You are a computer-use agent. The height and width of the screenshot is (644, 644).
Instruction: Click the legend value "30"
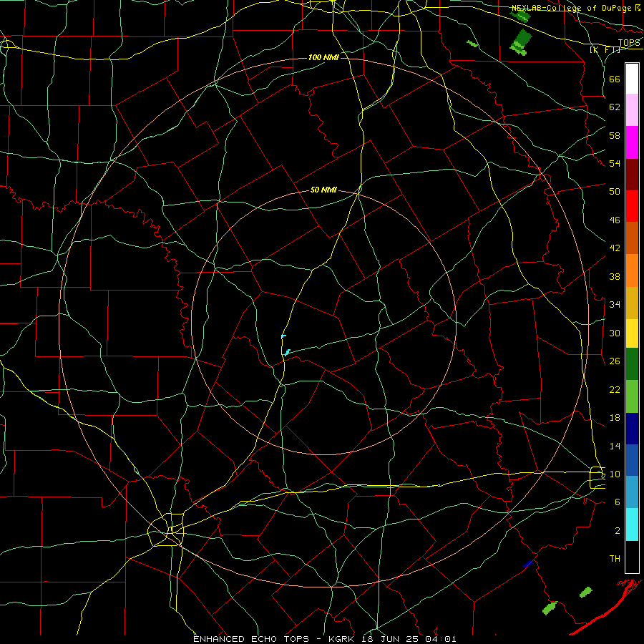pos(615,333)
